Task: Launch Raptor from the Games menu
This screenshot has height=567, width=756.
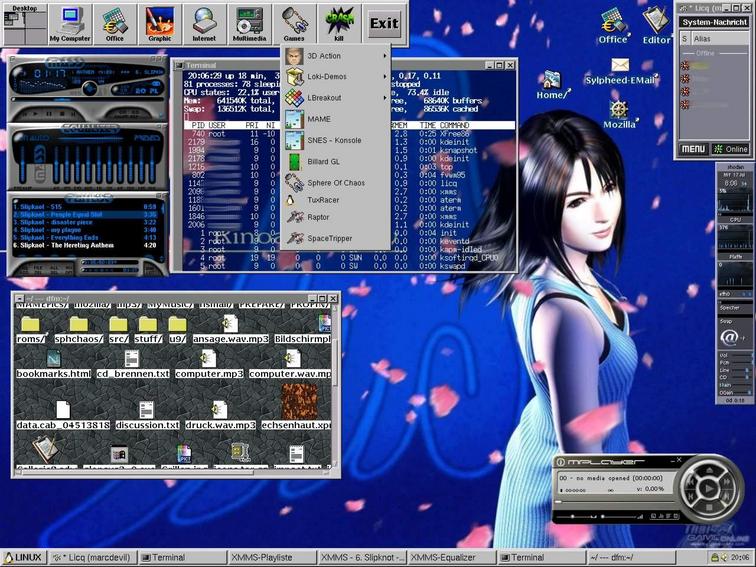Action: [x=336, y=217]
